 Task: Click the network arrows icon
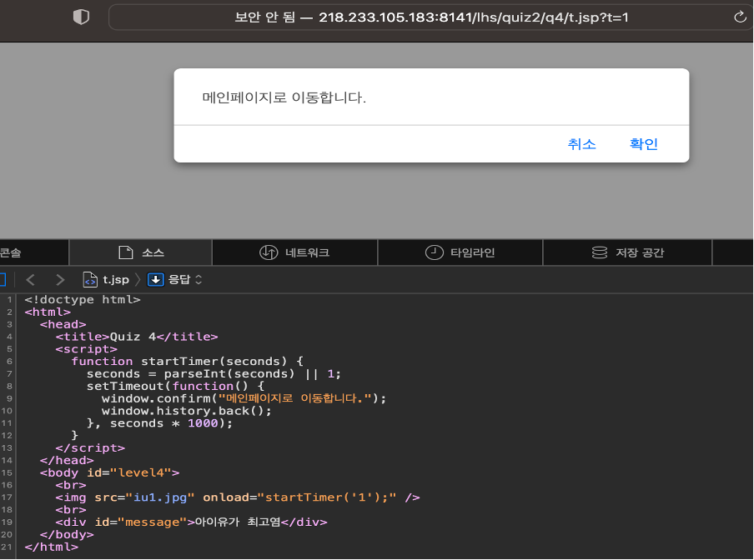click(269, 252)
